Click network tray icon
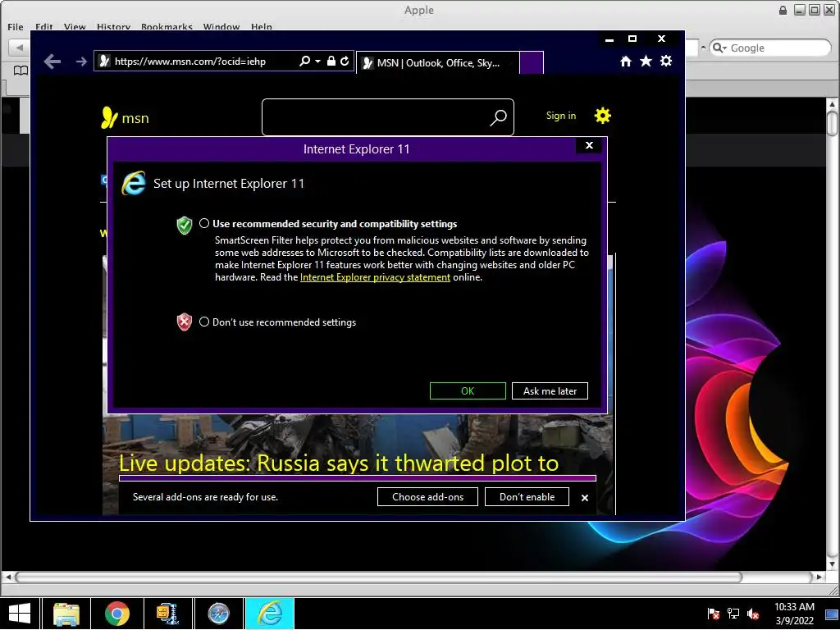Screen dimensions: 840x630 (733, 614)
